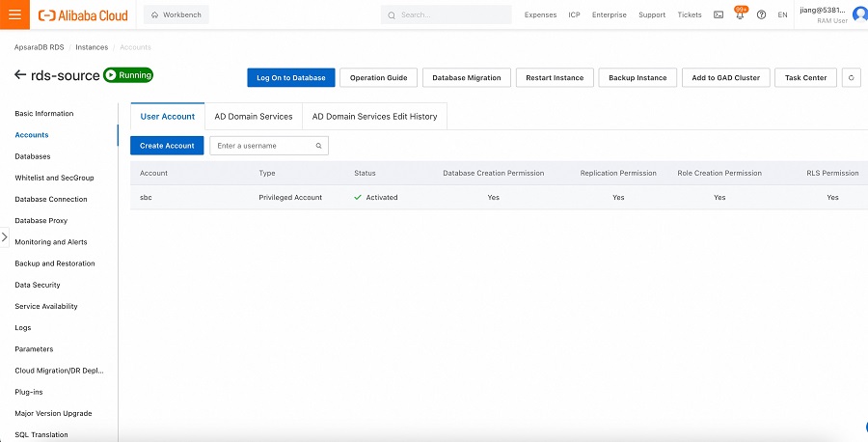Click the search icon in username field
868x442 pixels.
coord(319,146)
